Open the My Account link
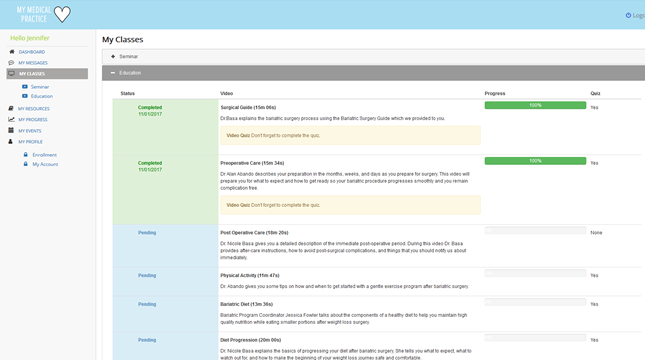Viewport: 645px width, 360px height. click(45, 164)
